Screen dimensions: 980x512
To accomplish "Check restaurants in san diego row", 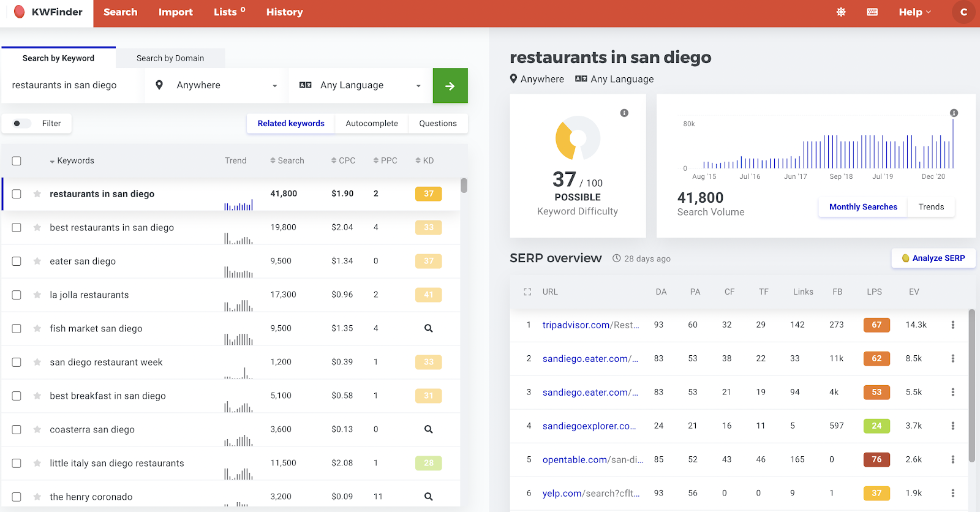I will coord(17,194).
